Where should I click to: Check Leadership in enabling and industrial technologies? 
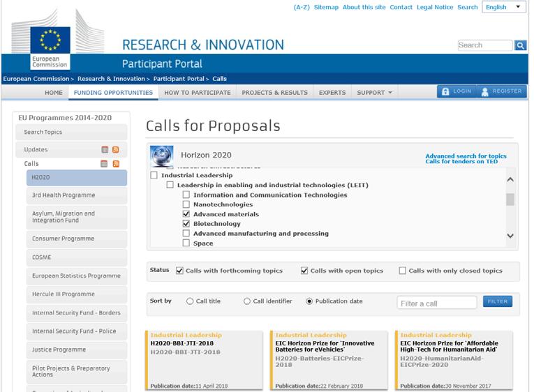click(x=170, y=185)
